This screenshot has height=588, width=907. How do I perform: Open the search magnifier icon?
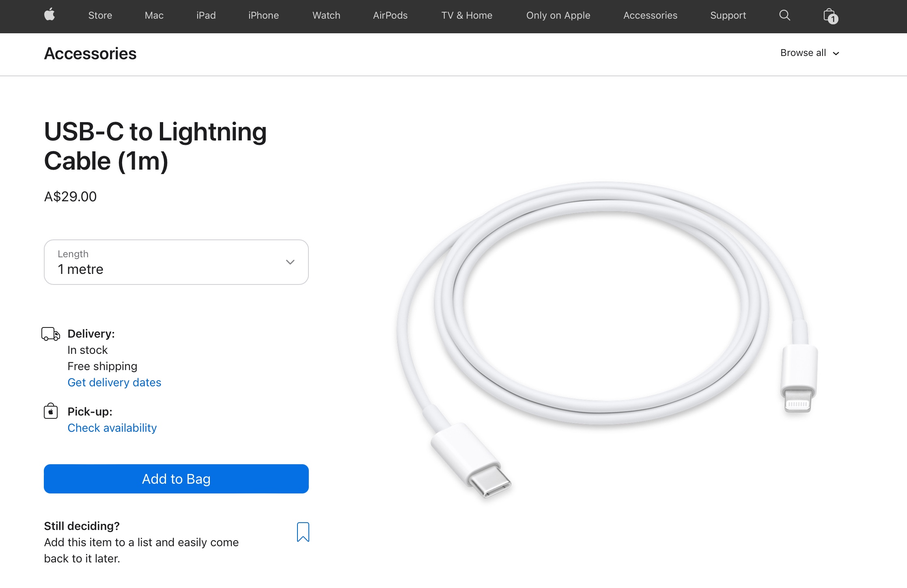784,15
